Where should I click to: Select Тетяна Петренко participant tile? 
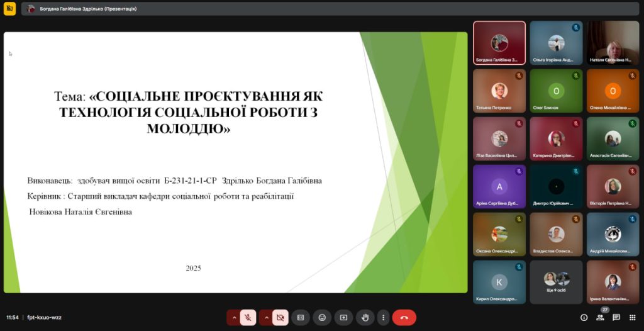(x=499, y=91)
